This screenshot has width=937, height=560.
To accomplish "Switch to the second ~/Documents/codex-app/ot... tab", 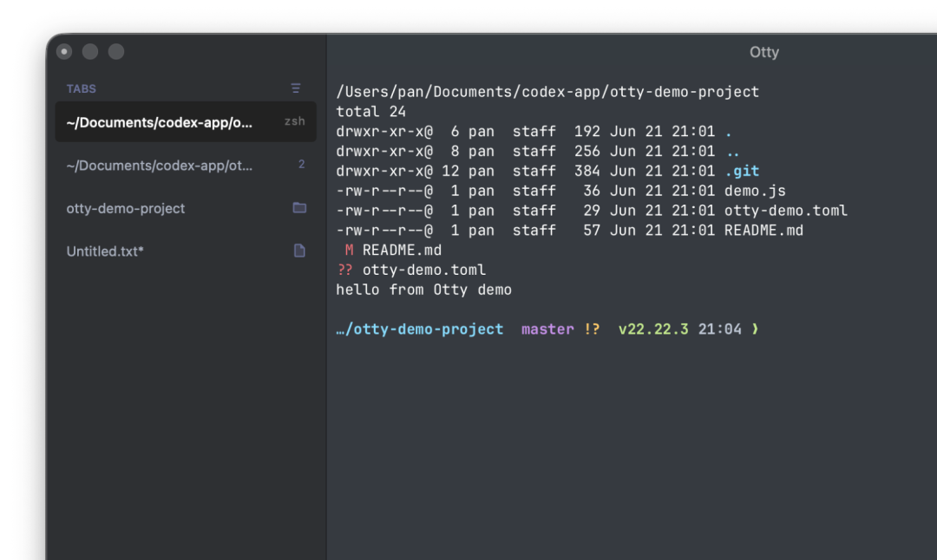I will pyautogui.click(x=186, y=166).
